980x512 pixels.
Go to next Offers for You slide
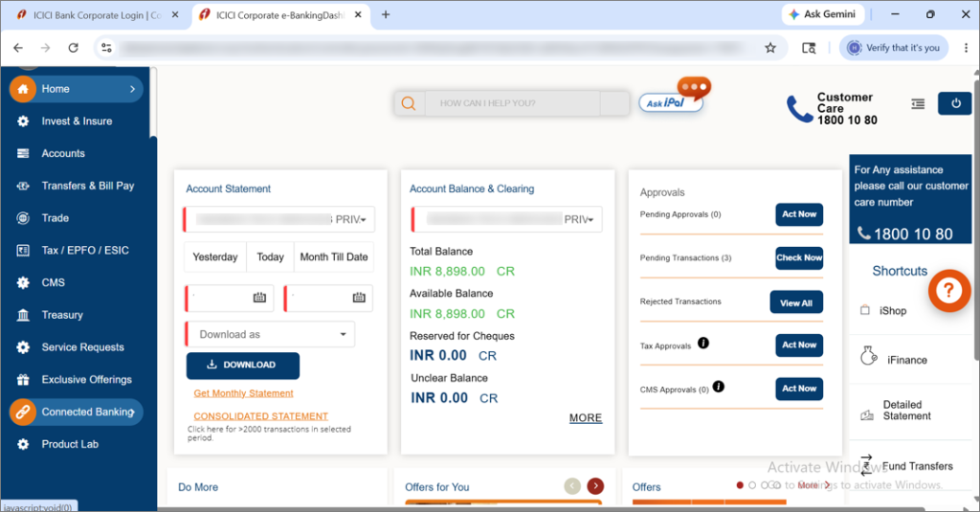click(x=595, y=486)
